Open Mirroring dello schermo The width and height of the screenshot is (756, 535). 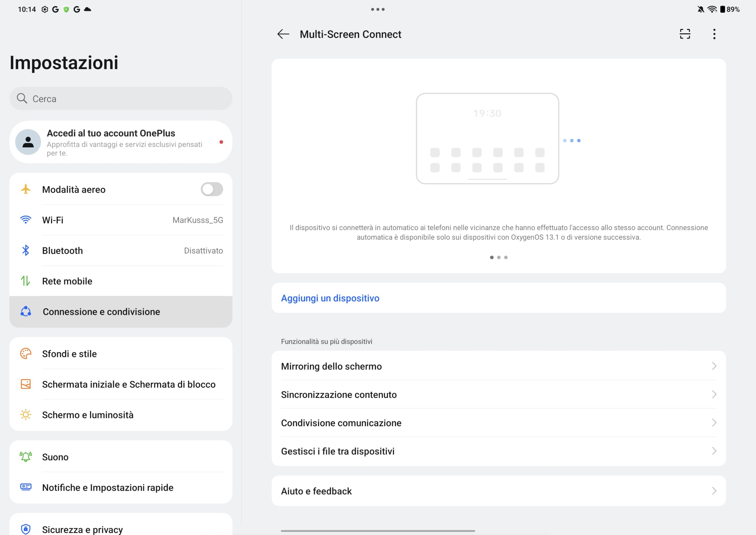(x=498, y=366)
